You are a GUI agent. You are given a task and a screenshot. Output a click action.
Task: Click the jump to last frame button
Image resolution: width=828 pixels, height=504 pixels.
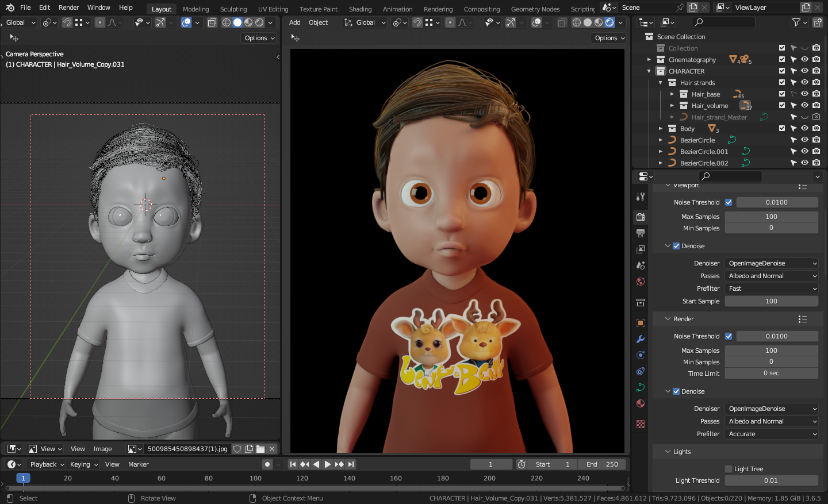click(351, 464)
